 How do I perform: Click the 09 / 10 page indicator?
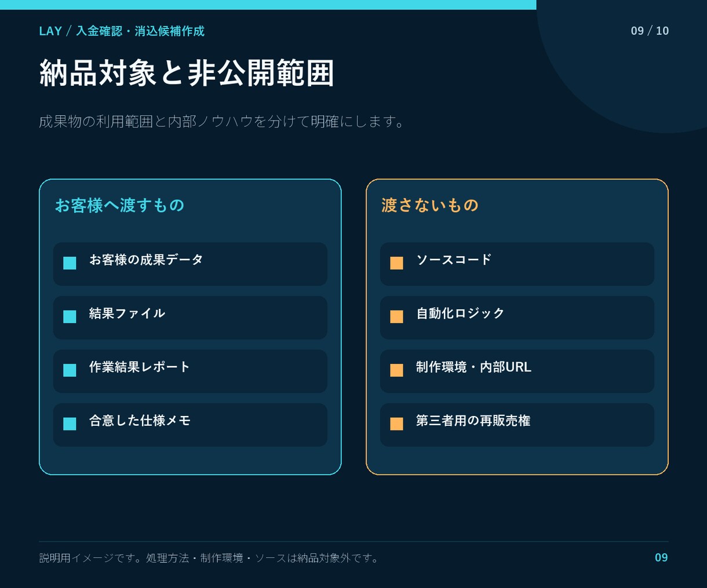[650, 31]
